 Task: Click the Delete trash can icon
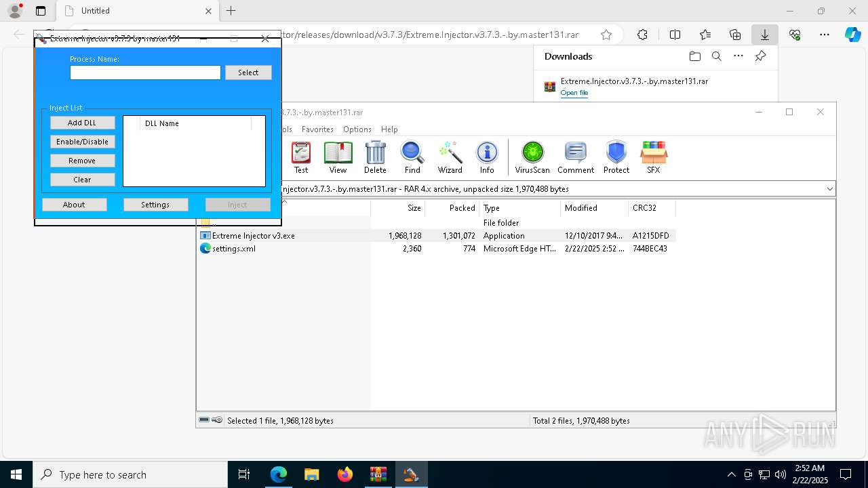click(x=375, y=157)
